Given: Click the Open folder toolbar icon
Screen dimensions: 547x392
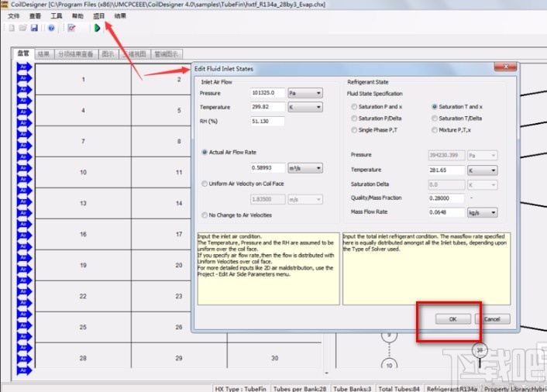Looking at the screenshot, I should [22, 28].
